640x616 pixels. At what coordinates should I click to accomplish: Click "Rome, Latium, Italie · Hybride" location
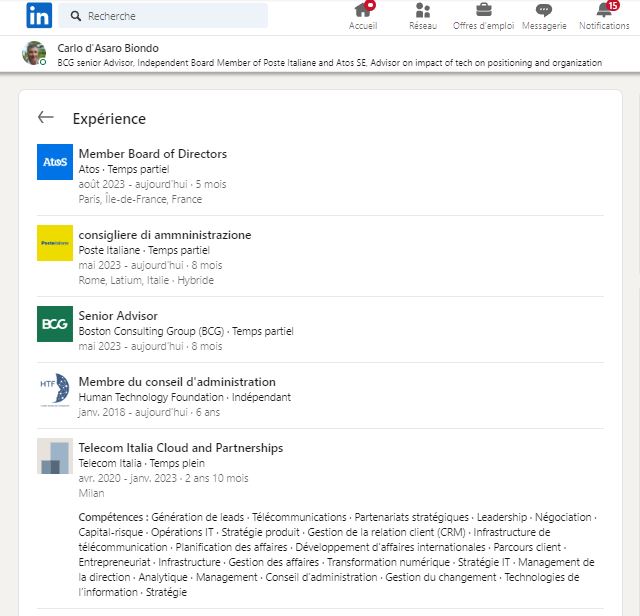(146, 280)
